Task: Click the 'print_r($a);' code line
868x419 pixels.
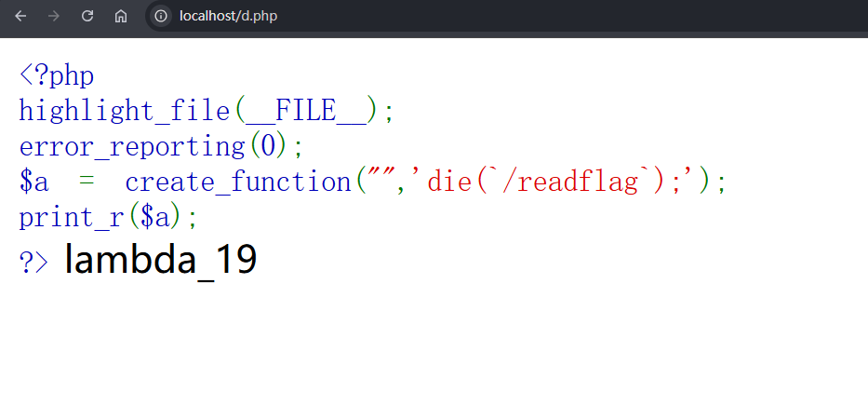Action: [108, 218]
